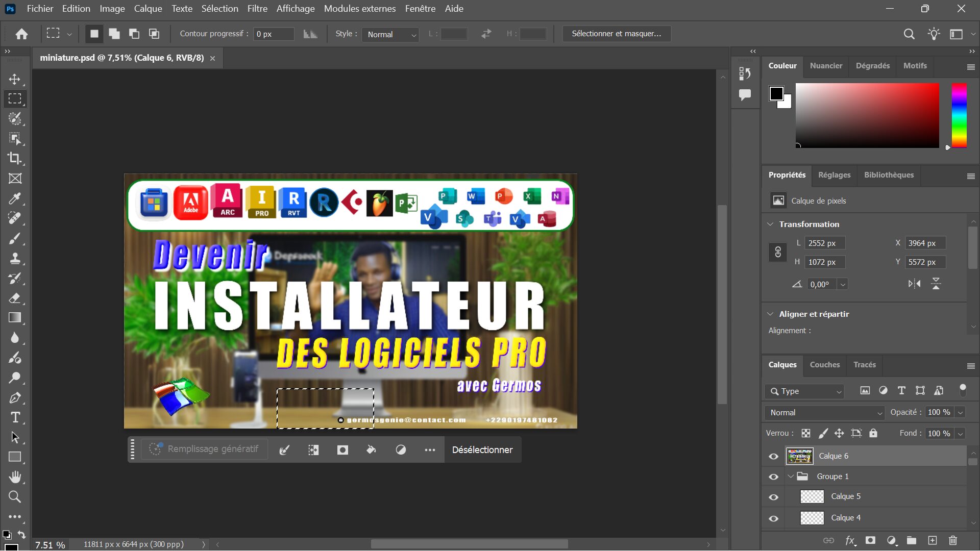Screen dimensions: 980x551
Task: Click the Sélectionner et masquer button
Action: (616, 33)
